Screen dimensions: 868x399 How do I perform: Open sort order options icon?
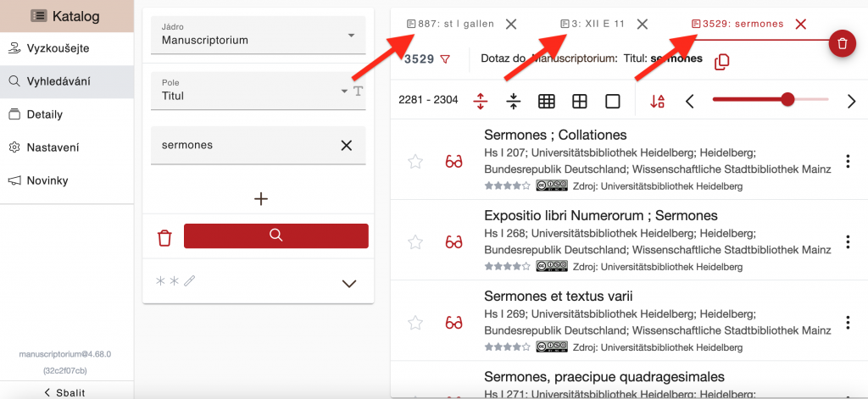tap(658, 101)
